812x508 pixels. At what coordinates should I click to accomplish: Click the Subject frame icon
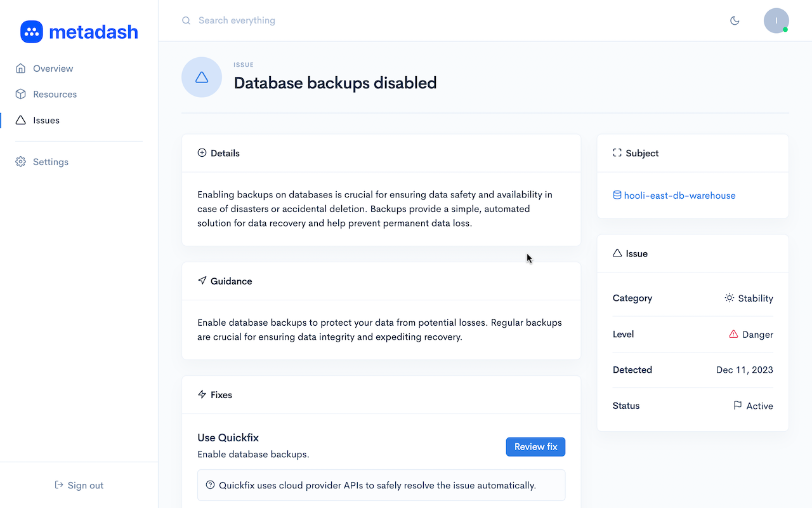coord(617,153)
